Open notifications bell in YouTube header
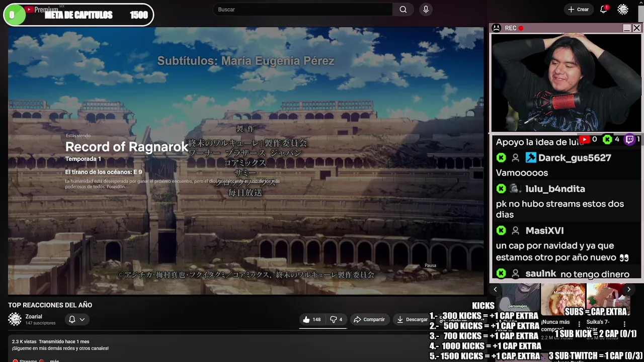This screenshot has height=362, width=644. tap(604, 10)
